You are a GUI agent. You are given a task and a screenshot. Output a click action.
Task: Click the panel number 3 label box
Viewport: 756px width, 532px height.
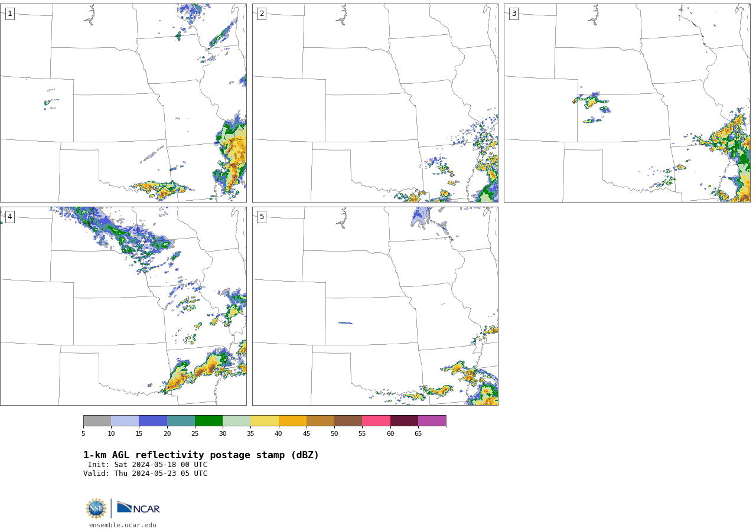[513, 14]
